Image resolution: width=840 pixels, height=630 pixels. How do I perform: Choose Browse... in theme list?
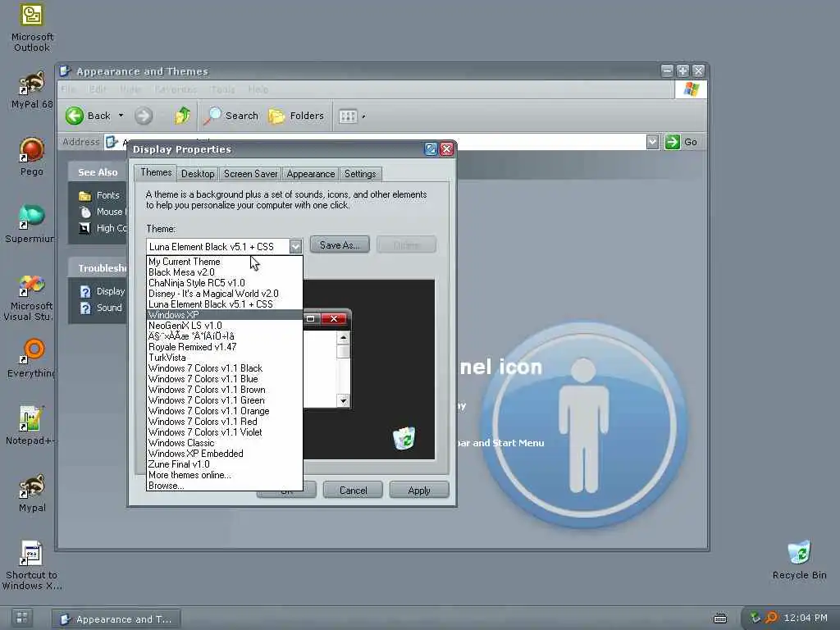pyautogui.click(x=225, y=486)
